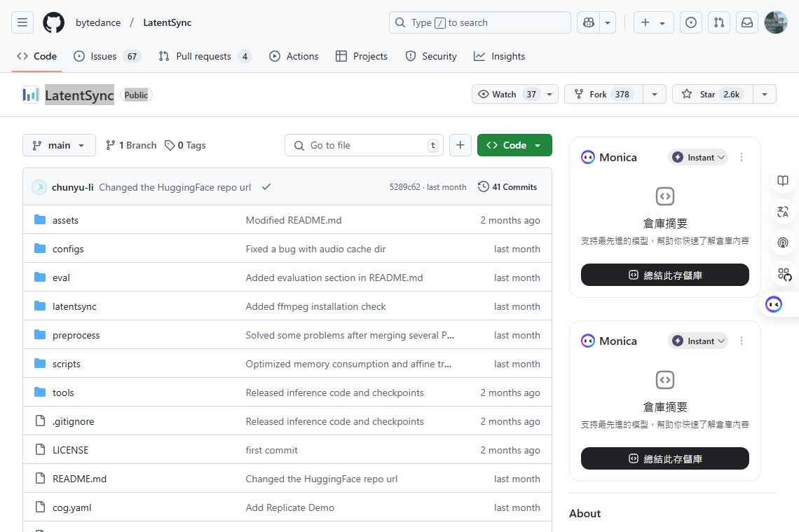
Task: Open the 'Add Replicate Demo' commit message
Action: tap(290, 507)
